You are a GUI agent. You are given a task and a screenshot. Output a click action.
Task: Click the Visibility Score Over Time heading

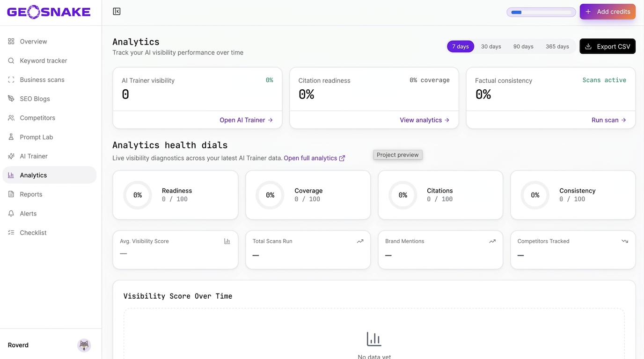coord(178,296)
